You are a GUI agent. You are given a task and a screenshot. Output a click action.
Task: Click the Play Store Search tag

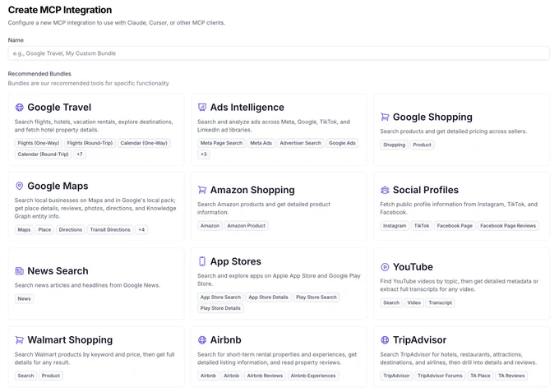pos(316,297)
